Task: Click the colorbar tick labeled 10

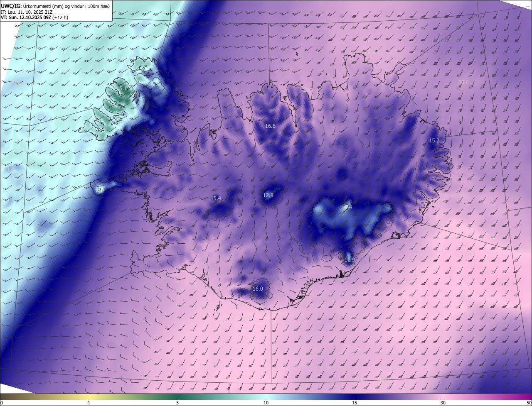Action: [266, 403]
